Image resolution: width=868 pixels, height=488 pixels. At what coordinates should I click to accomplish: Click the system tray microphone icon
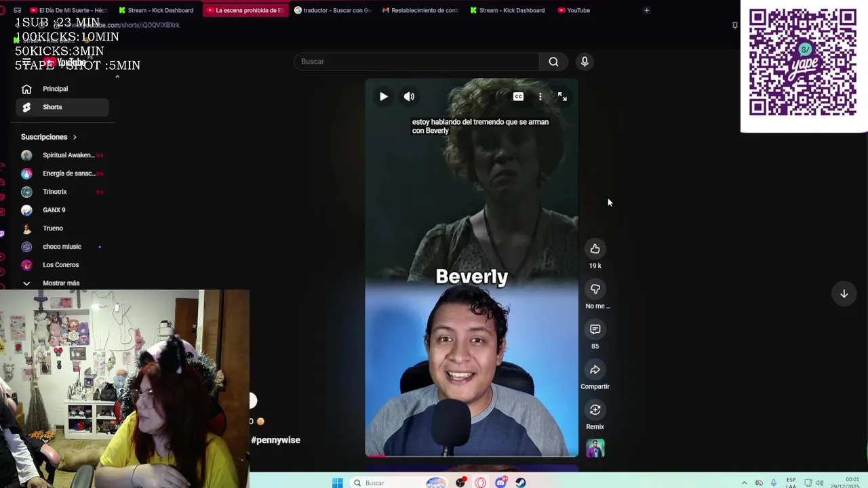[x=774, y=483]
